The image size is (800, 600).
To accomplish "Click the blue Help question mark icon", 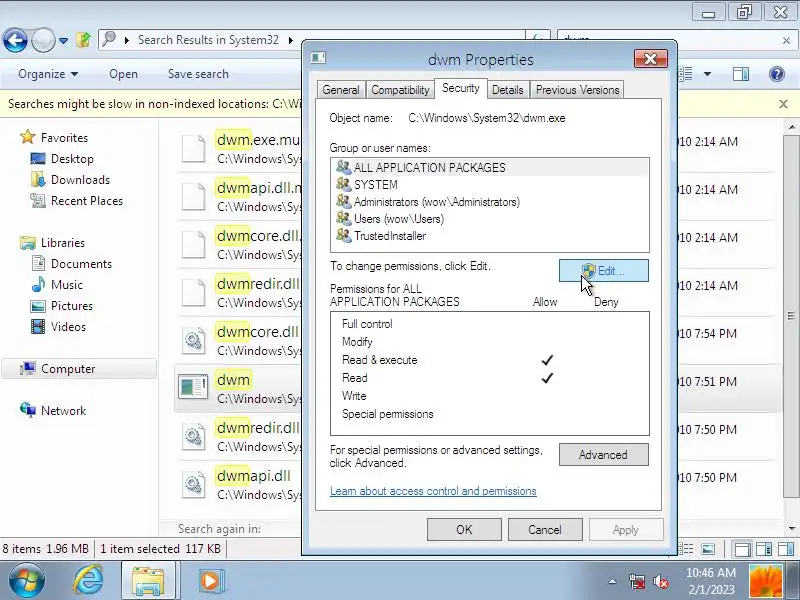I will (x=777, y=74).
